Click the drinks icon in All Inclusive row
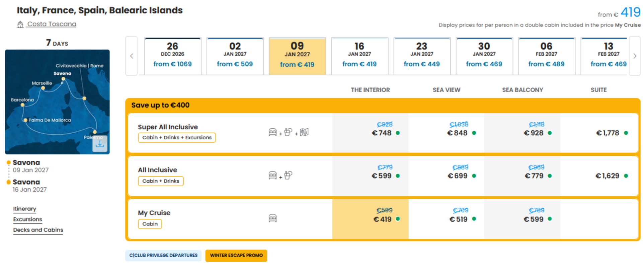The width and height of the screenshot is (644, 268). [x=288, y=175]
